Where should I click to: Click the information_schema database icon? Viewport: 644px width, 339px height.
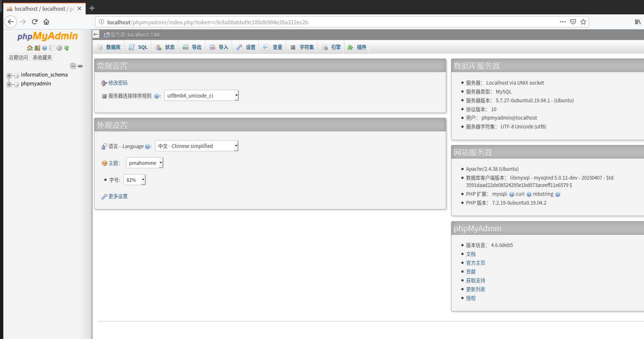pos(16,75)
